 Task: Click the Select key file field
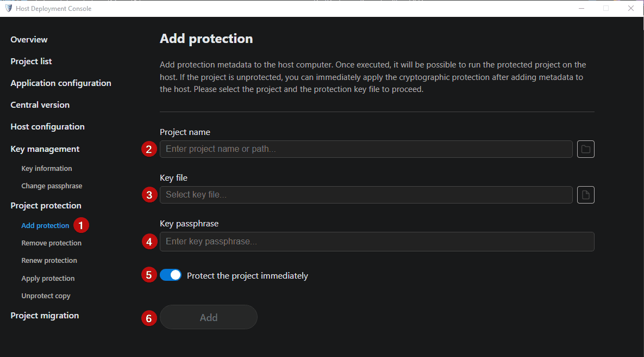[366, 194]
